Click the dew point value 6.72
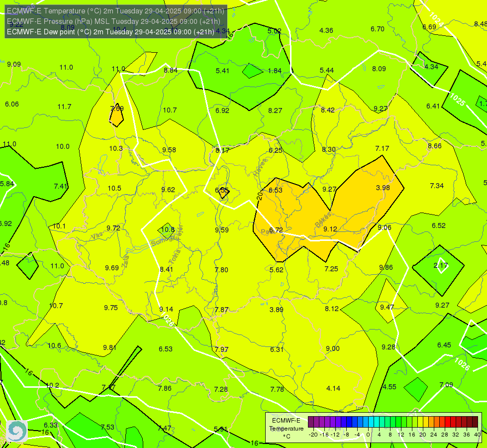The image size is (487, 448). pyautogui.click(x=276, y=230)
